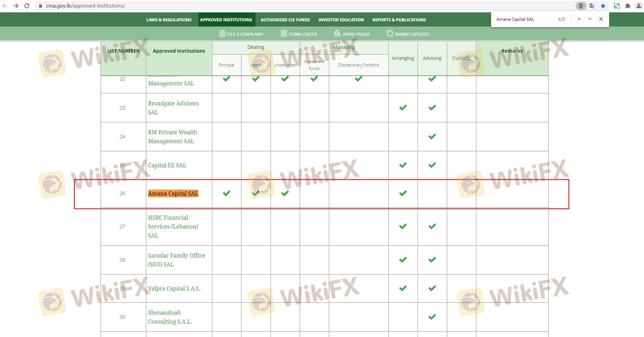Viewport: 644px width, 337px height.
Task: Click the 2/2 match count in find bar
Action: pyautogui.click(x=561, y=19)
